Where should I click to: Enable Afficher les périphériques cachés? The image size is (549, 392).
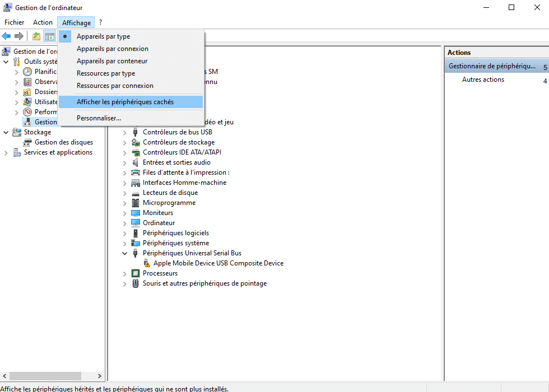pyautogui.click(x=125, y=102)
